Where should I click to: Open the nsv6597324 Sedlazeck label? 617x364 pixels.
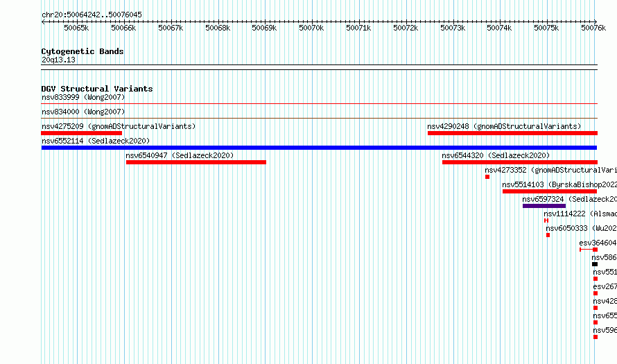point(569,199)
